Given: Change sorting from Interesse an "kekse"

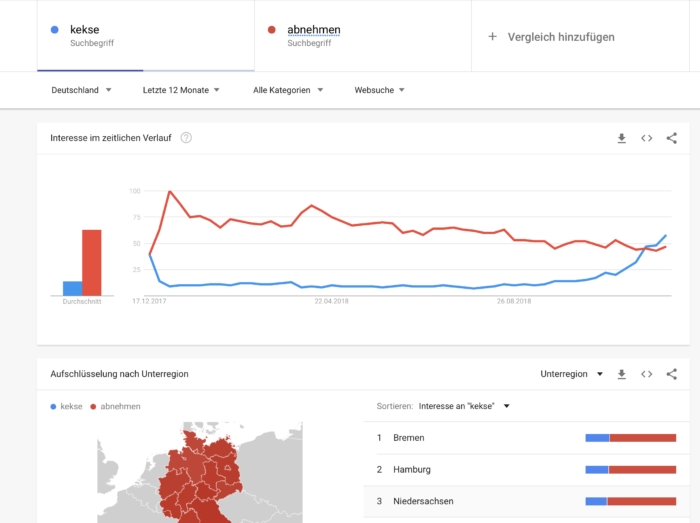Looking at the screenshot, I should point(464,406).
